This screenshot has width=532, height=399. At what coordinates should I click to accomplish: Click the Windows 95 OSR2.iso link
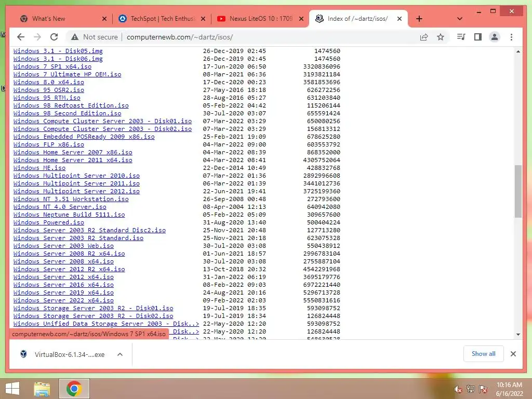click(48, 90)
